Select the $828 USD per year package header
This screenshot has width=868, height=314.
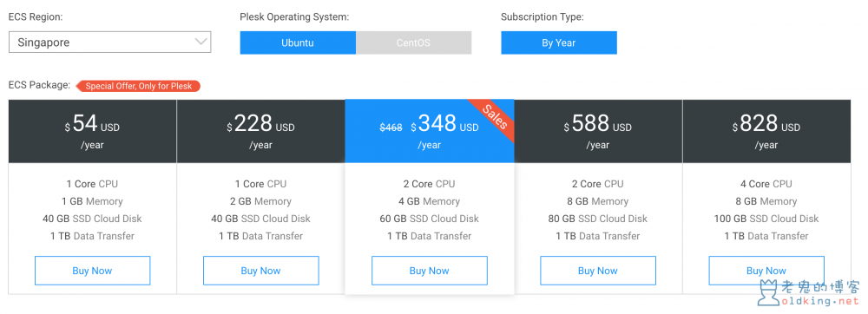coord(766,131)
